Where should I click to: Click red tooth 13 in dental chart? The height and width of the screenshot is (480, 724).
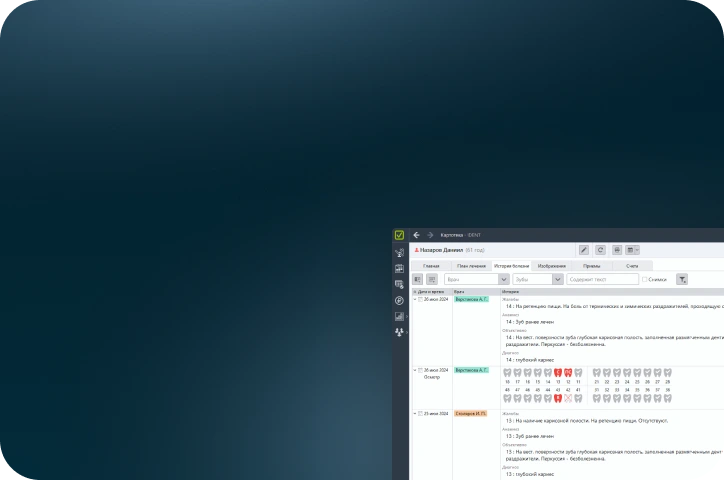[558, 372]
